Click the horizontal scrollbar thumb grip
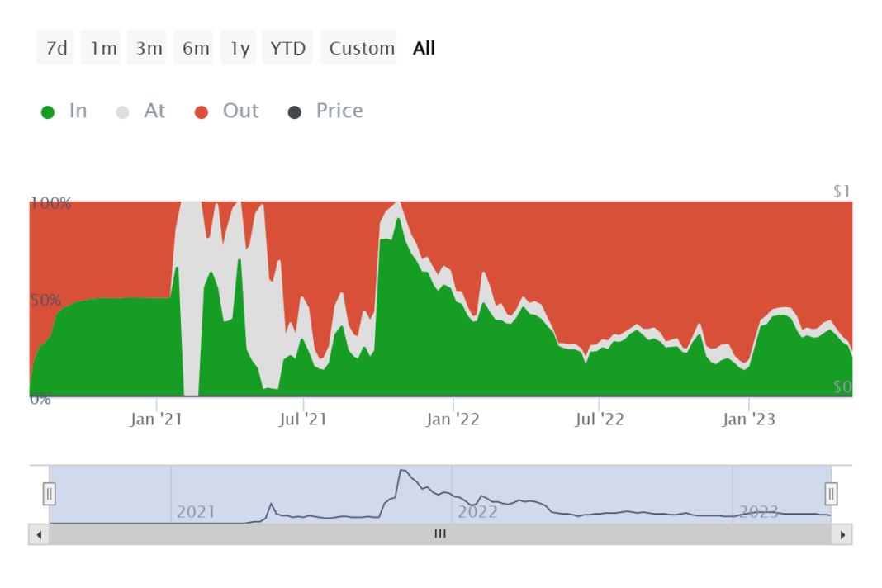882x588 pixels. [440, 534]
